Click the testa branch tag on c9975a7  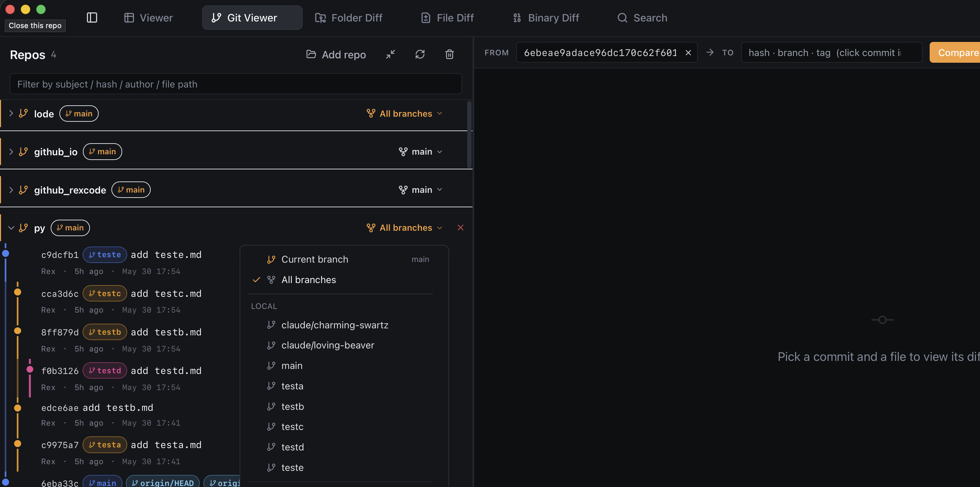click(105, 445)
